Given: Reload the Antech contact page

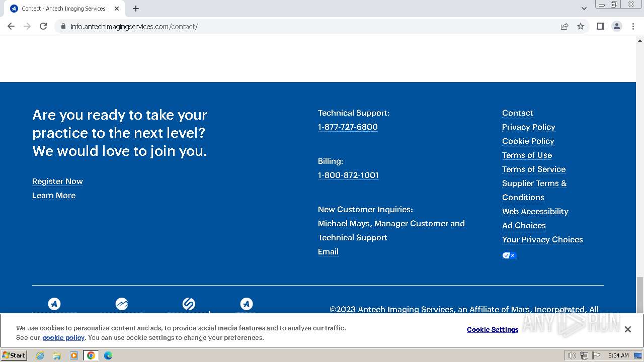Looking at the screenshot, I should click(43, 26).
